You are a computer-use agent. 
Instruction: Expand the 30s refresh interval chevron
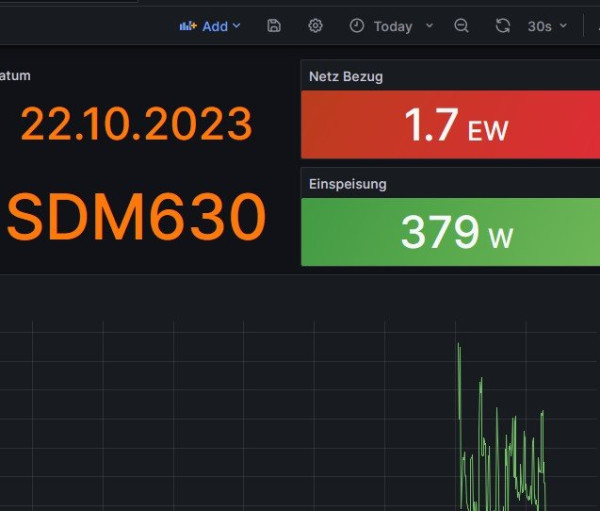tap(563, 26)
